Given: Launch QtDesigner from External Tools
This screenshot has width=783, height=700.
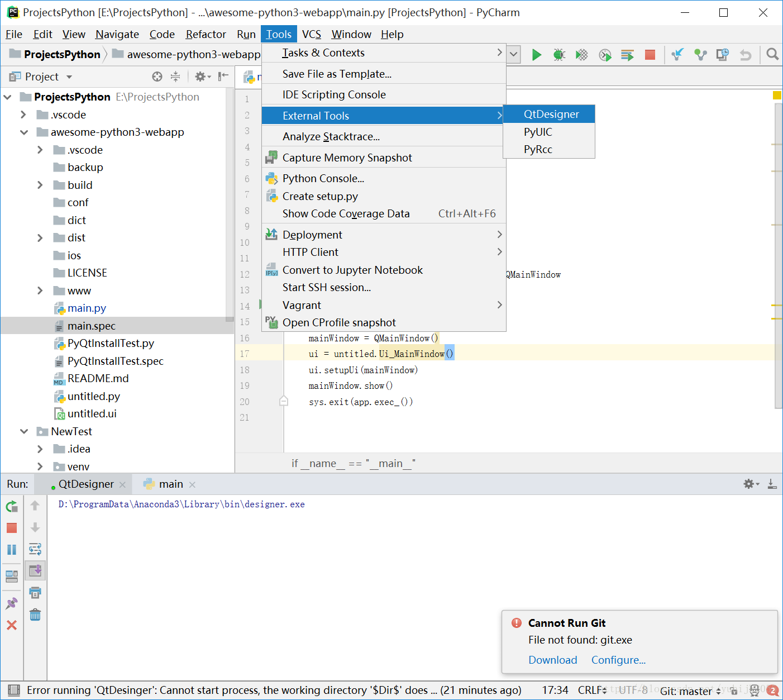Looking at the screenshot, I should coord(549,114).
